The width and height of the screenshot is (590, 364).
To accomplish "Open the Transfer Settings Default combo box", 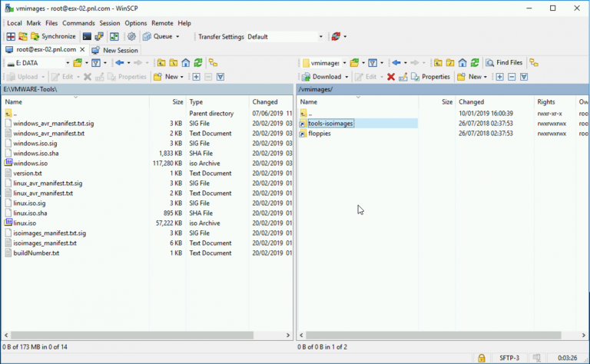I will coord(285,36).
